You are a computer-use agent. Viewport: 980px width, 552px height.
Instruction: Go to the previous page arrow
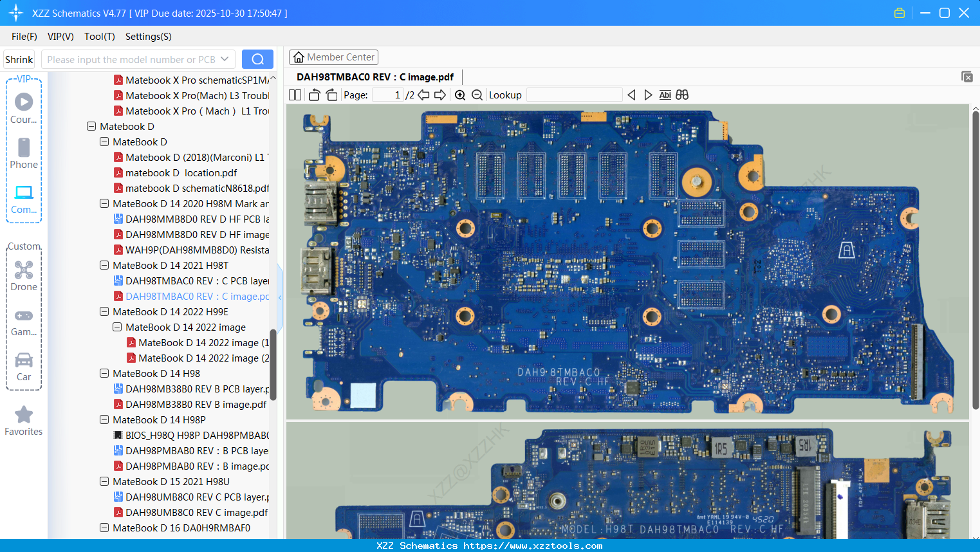click(423, 95)
